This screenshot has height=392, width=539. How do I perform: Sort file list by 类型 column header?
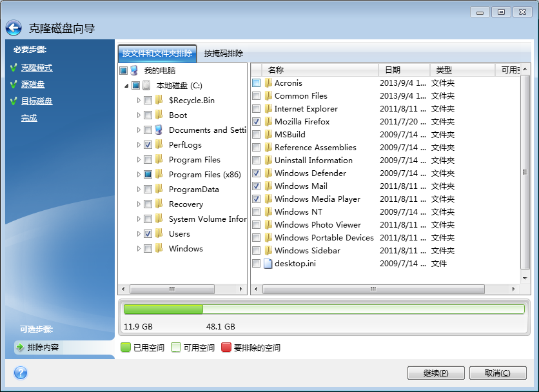pyautogui.click(x=462, y=70)
